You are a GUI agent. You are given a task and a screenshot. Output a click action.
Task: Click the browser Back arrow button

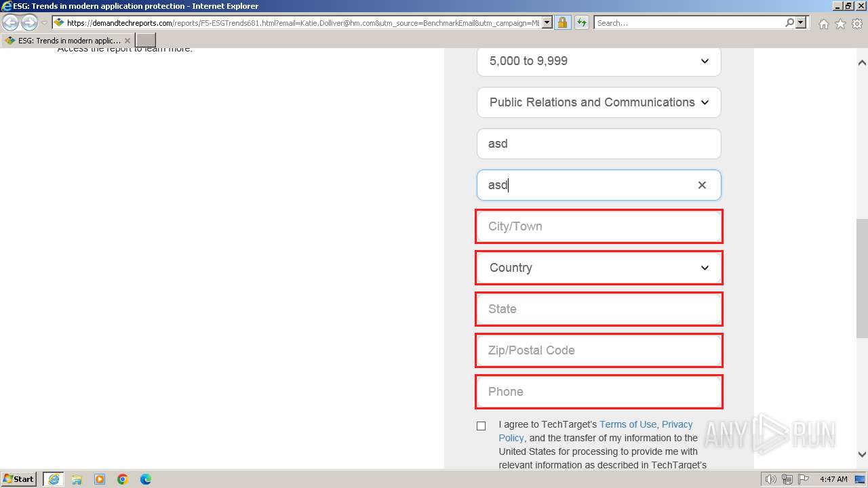(x=11, y=22)
